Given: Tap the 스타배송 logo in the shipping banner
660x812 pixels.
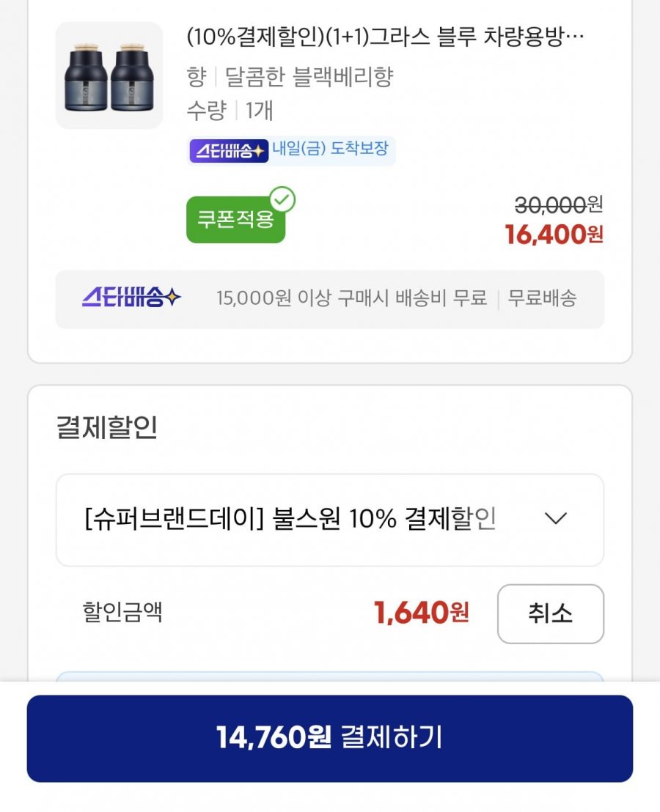Looking at the screenshot, I should (x=131, y=298).
